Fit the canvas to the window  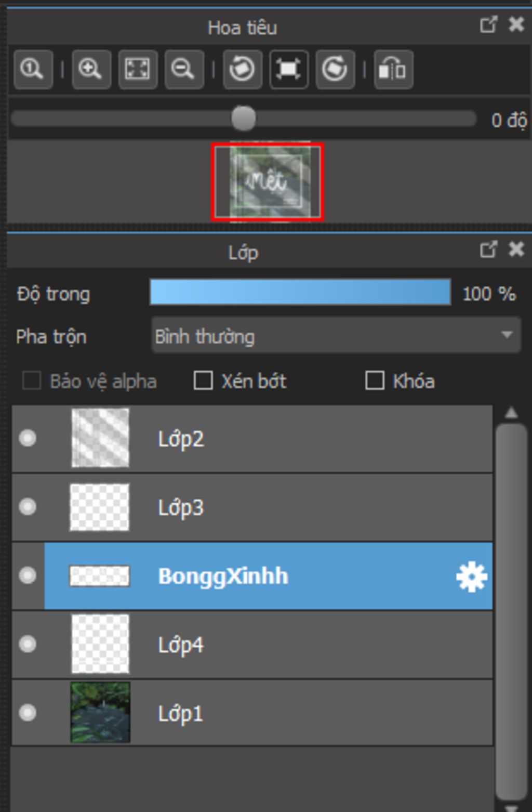point(138,69)
